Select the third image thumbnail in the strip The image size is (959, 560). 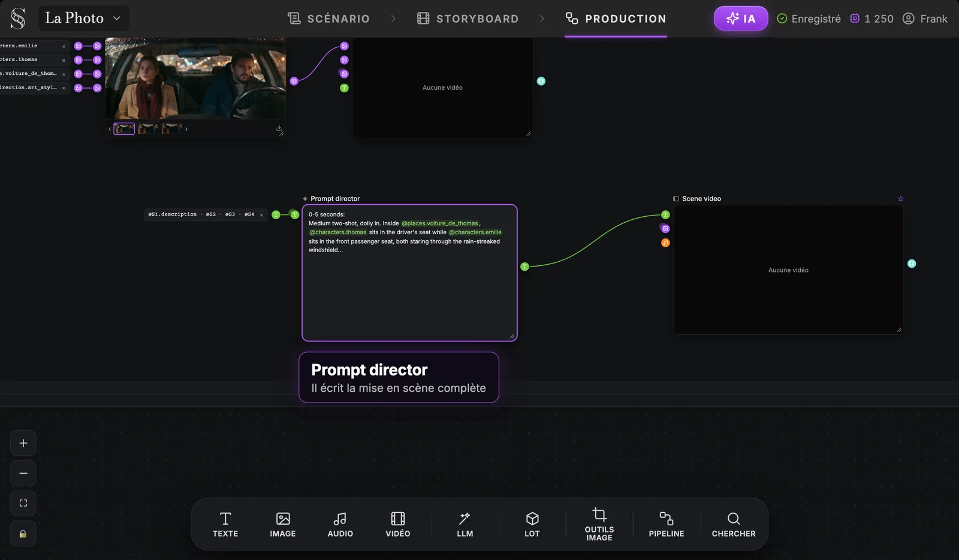coord(172,129)
